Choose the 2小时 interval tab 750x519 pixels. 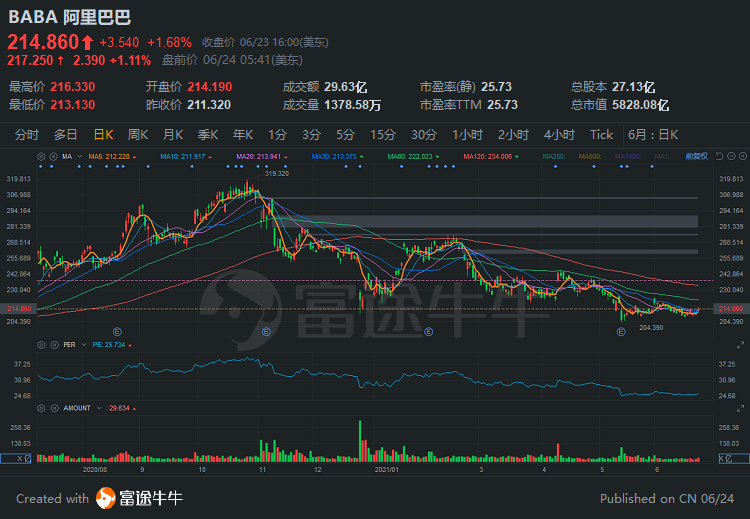coord(513,135)
